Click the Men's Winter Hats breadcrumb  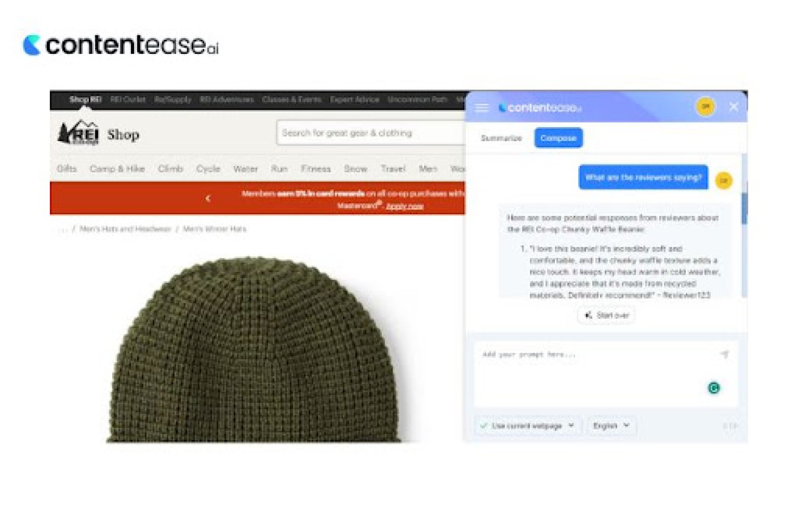point(214,229)
